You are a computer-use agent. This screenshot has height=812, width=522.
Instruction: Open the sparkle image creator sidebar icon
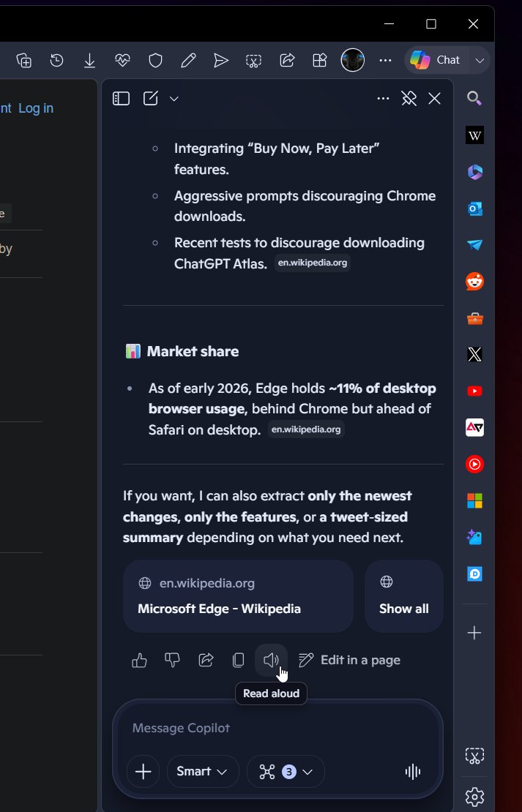475,538
